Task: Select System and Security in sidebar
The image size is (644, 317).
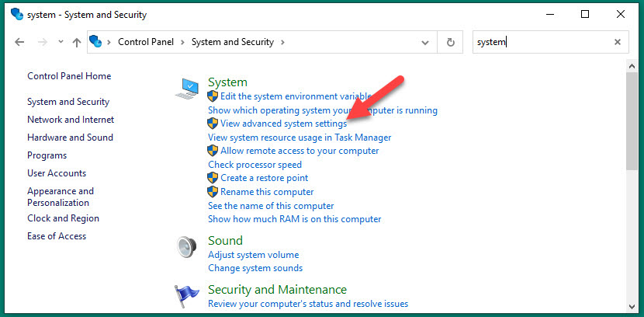Action: tap(68, 102)
